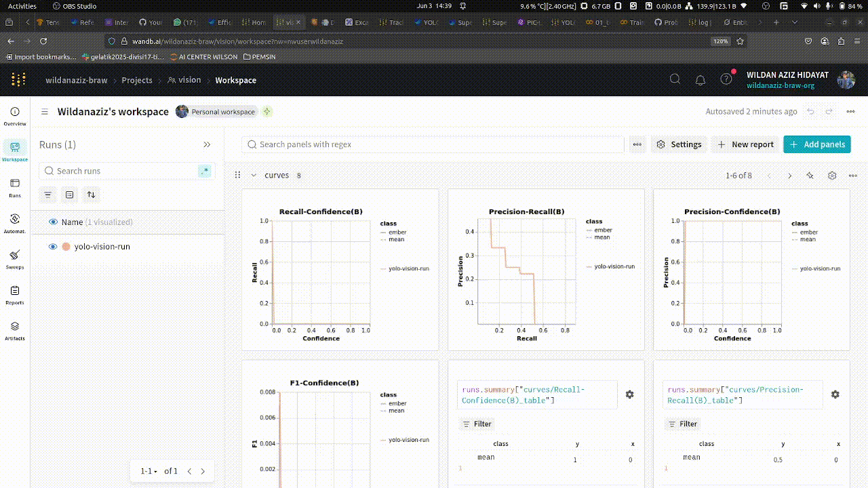Open the Workspace panel in the left sidebar
The width and height of the screenshot is (868, 488).
point(14,150)
